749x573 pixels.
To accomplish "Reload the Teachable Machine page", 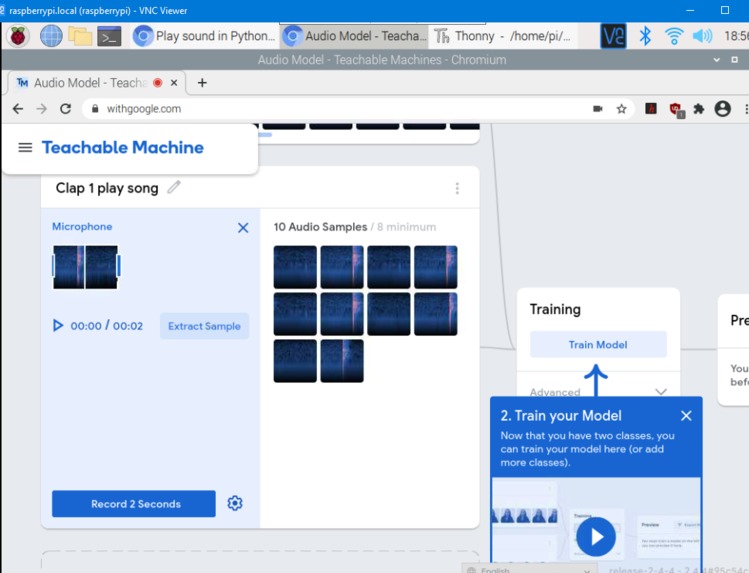I will (x=65, y=109).
